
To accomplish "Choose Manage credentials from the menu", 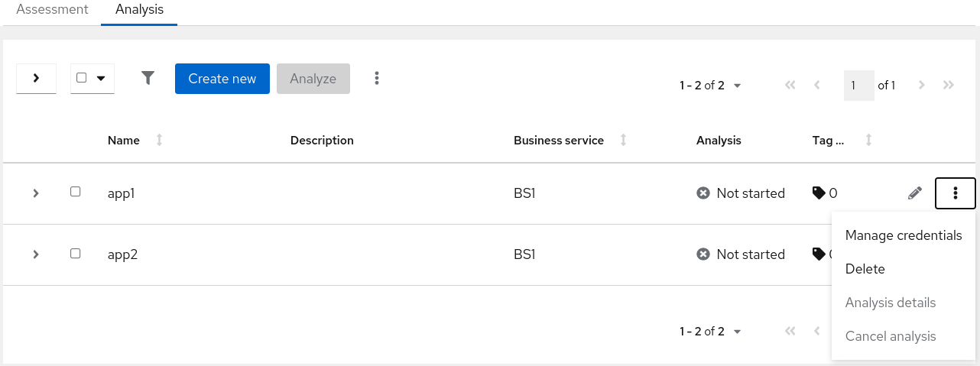I will coord(903,235).
